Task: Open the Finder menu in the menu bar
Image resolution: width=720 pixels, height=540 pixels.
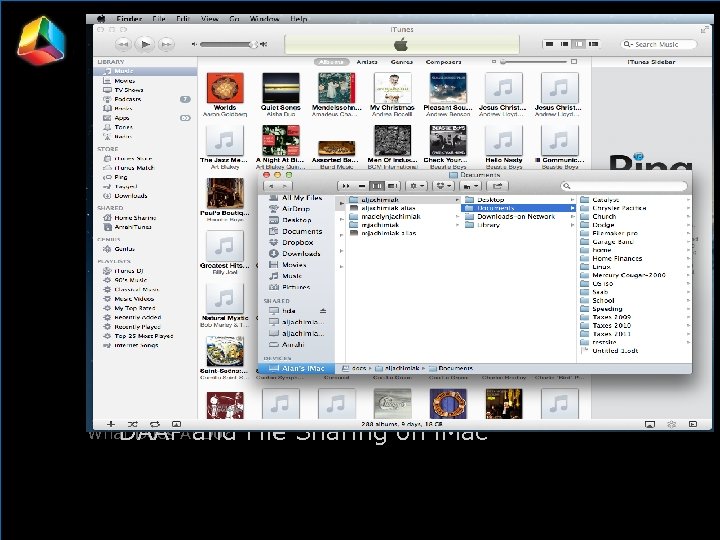Action: click(x=129, y=19)
